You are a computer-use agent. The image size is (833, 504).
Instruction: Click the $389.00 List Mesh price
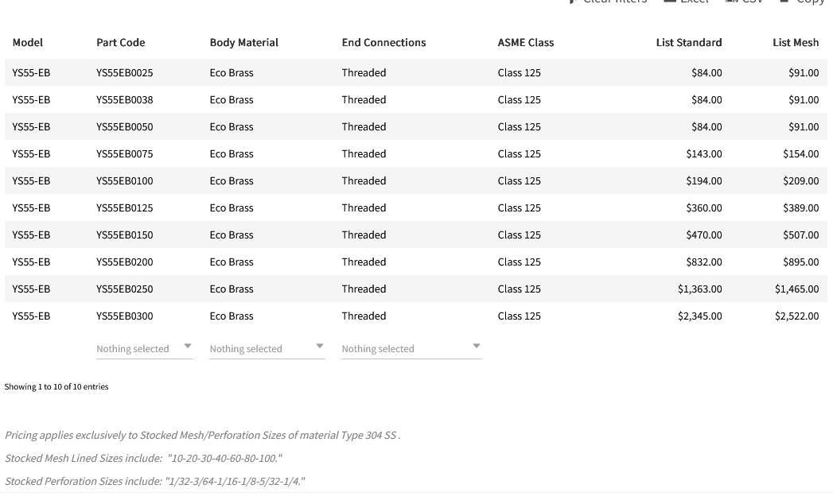click(x=800, y=208)
